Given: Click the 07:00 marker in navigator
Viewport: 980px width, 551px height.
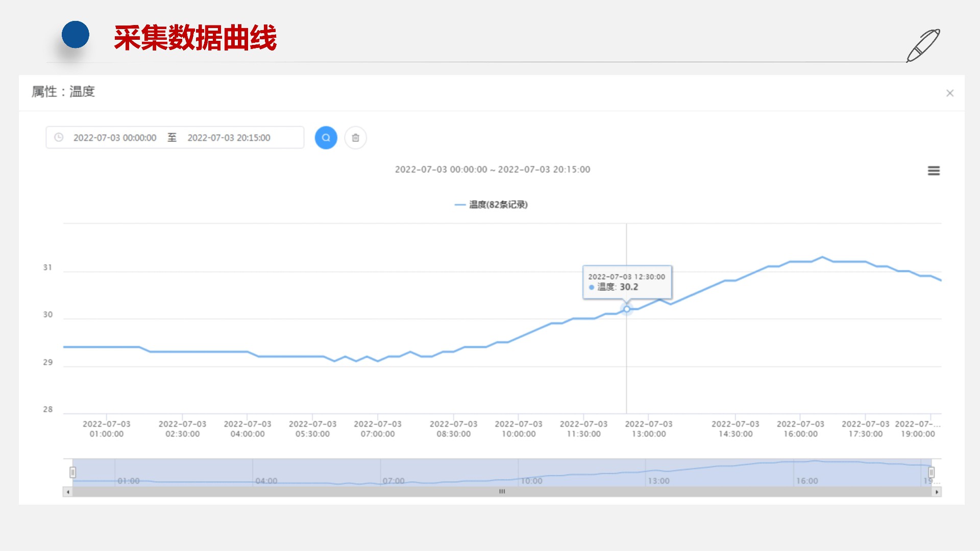Looking at the screenshot, I should pos(393,481).
